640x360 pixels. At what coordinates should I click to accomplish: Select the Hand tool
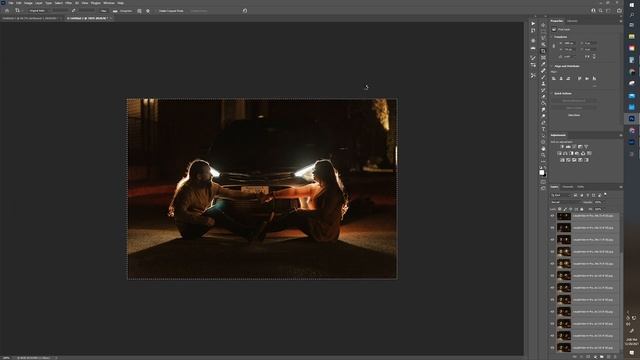pos(543,149)
